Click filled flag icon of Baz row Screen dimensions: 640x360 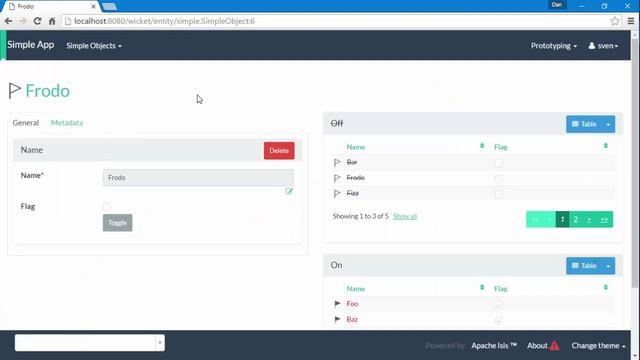(x=337, y=319)
